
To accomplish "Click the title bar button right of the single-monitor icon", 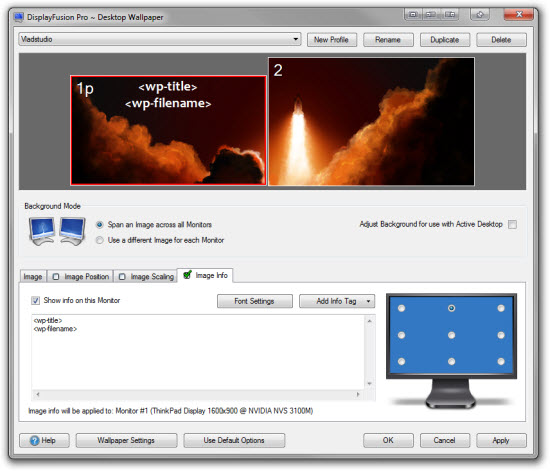I will (x=431, y=14).
